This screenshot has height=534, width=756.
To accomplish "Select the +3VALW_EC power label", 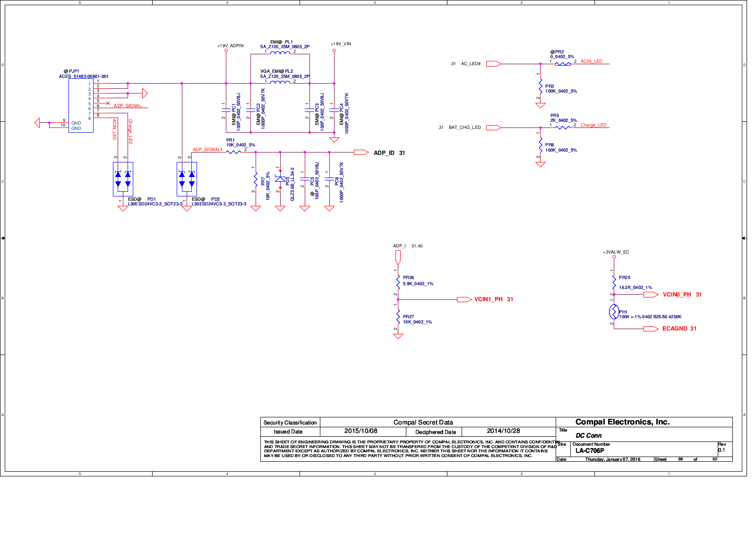I will pos(616,252).
